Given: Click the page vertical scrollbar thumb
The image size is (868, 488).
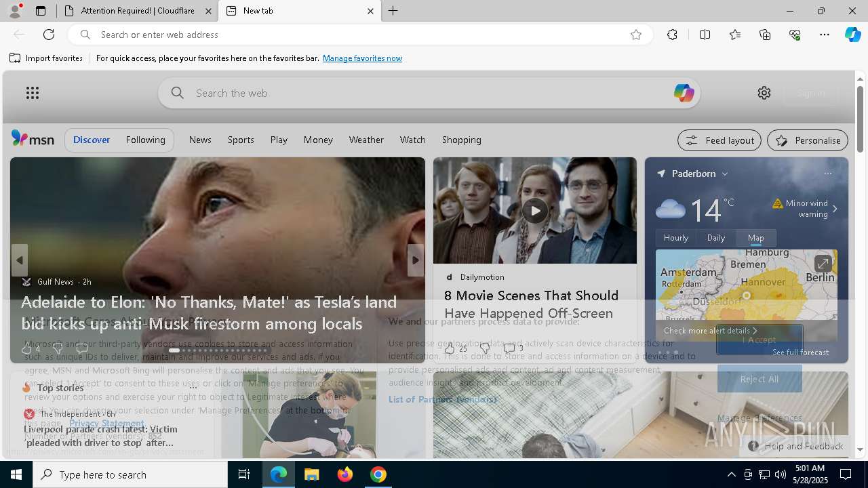Looking at the screenshot, I should pos(860,119).
